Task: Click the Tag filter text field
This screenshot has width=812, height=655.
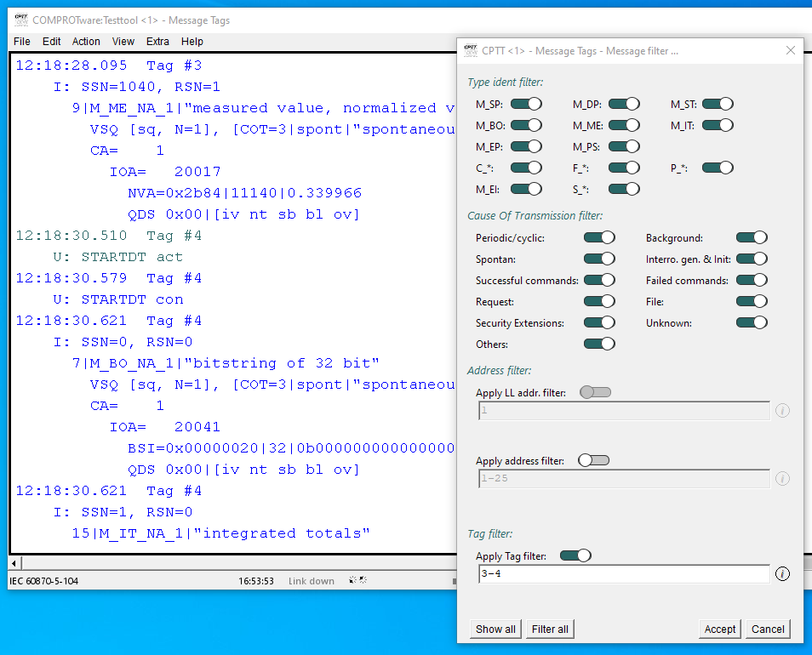Action: click(623, 574)
